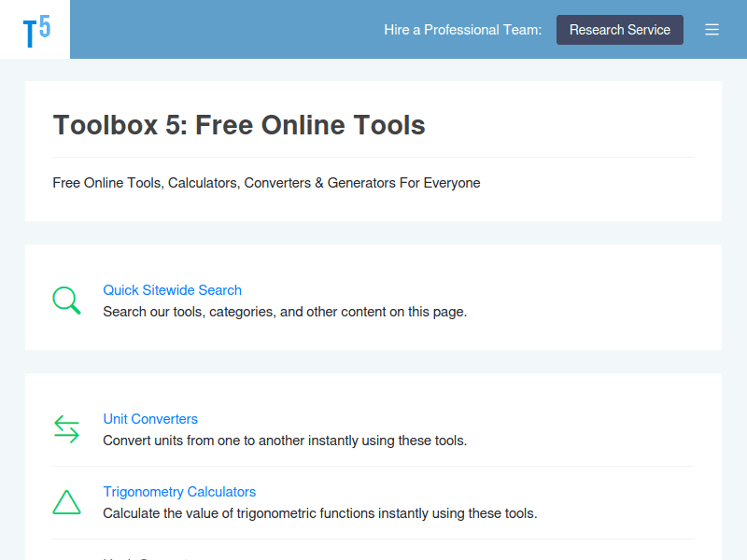
Task: Open the hamburger navigation menu
Action: coord(712,29)
